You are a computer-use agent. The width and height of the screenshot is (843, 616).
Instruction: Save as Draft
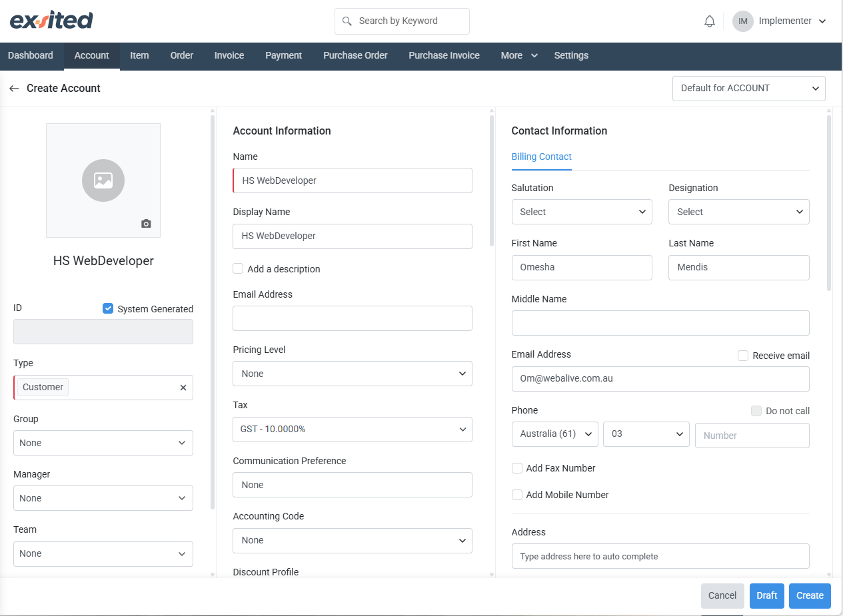point(767,596)
